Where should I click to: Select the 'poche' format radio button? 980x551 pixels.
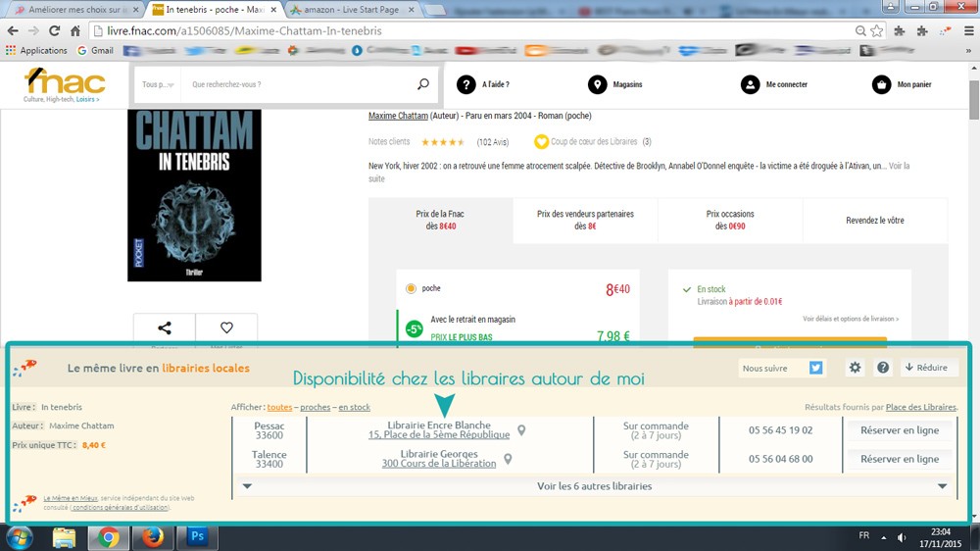pos(411,288)
